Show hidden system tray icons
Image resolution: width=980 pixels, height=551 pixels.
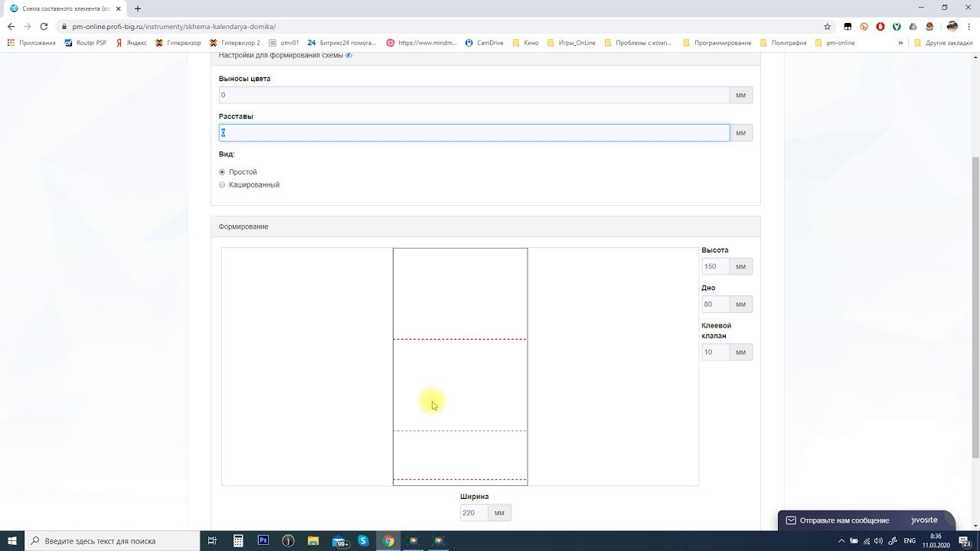point(841,540)
